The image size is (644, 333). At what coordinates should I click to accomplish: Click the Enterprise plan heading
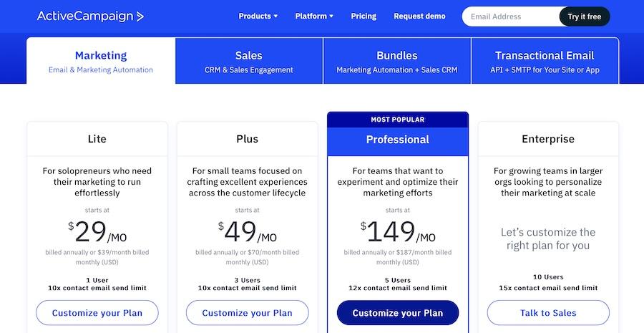[548, 139]
